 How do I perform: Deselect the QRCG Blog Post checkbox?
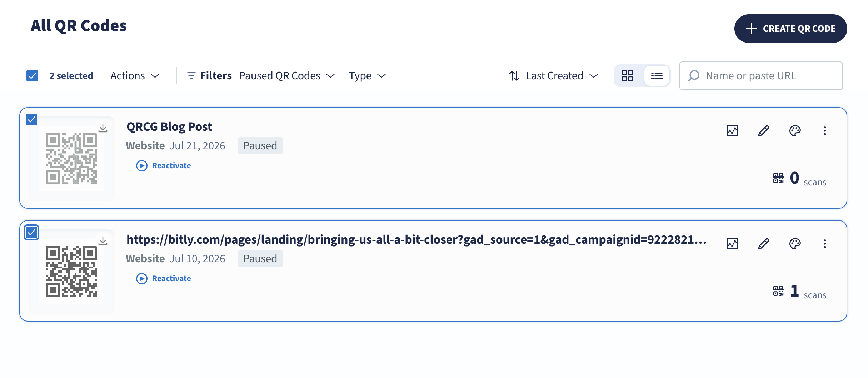tap(31, 119)
